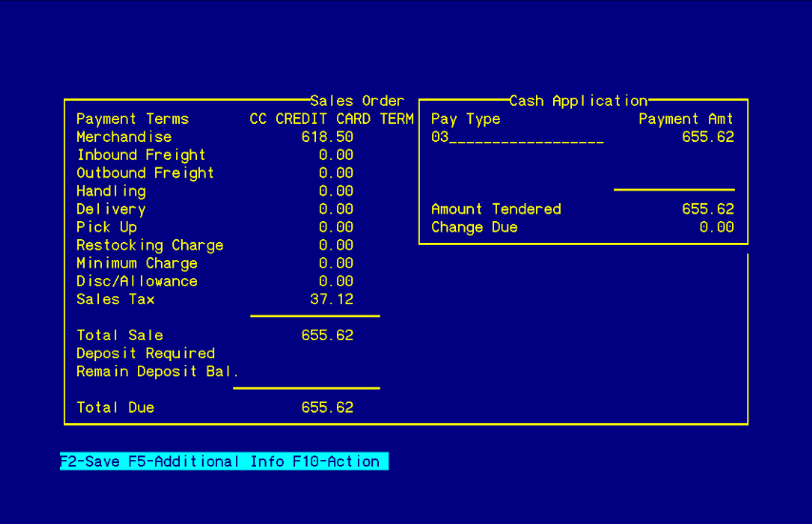Image resolution: width=812 pixels, height=524 pixels.
Task: Click the Payment Amt column header
Action: tap(686, 119)
